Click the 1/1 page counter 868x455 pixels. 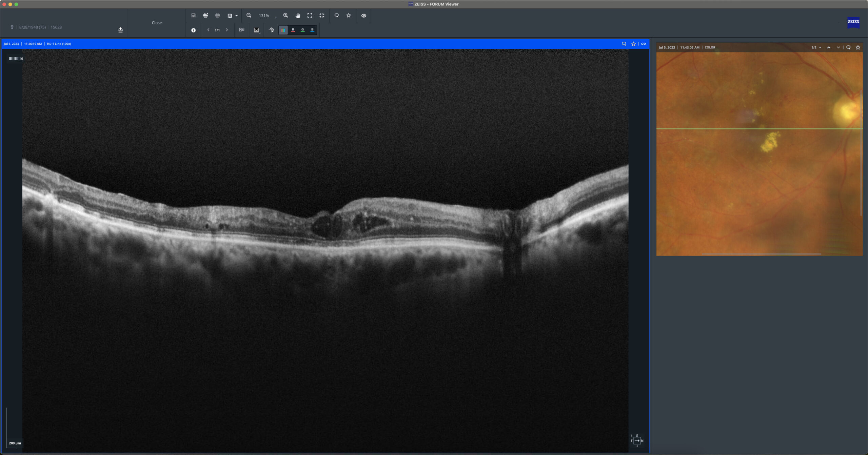point(217,30)
